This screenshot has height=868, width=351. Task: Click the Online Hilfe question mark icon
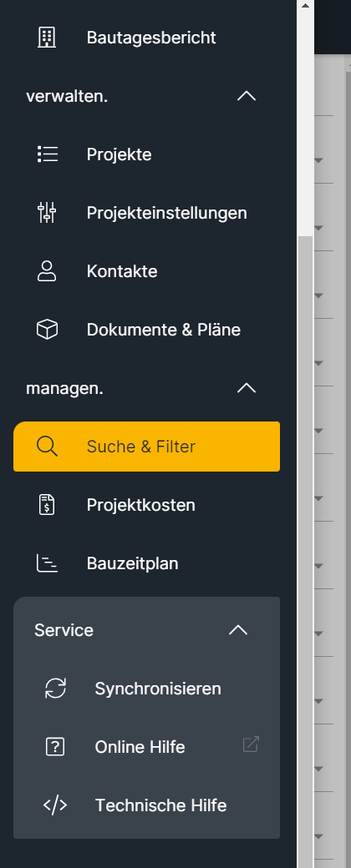point(55,747)
